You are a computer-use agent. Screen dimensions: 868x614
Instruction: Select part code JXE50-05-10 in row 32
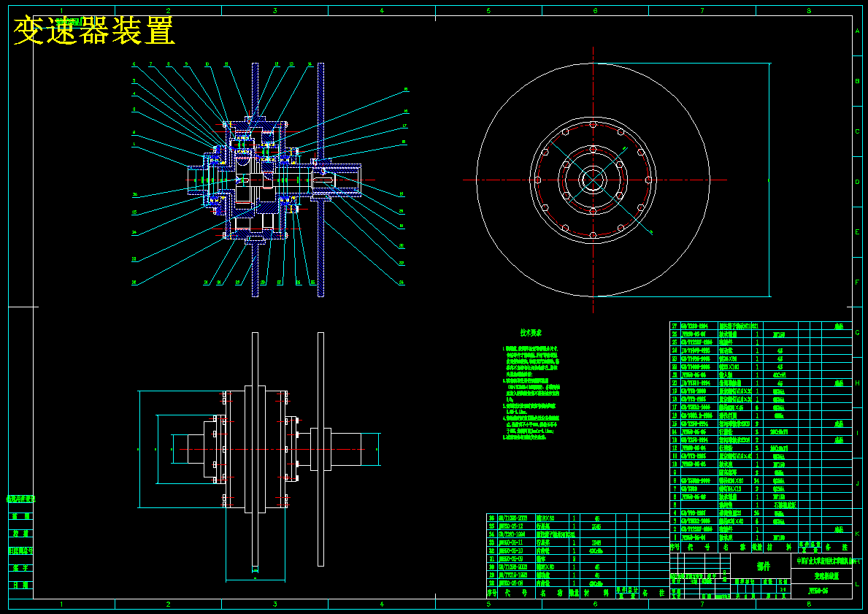(510, 551)
